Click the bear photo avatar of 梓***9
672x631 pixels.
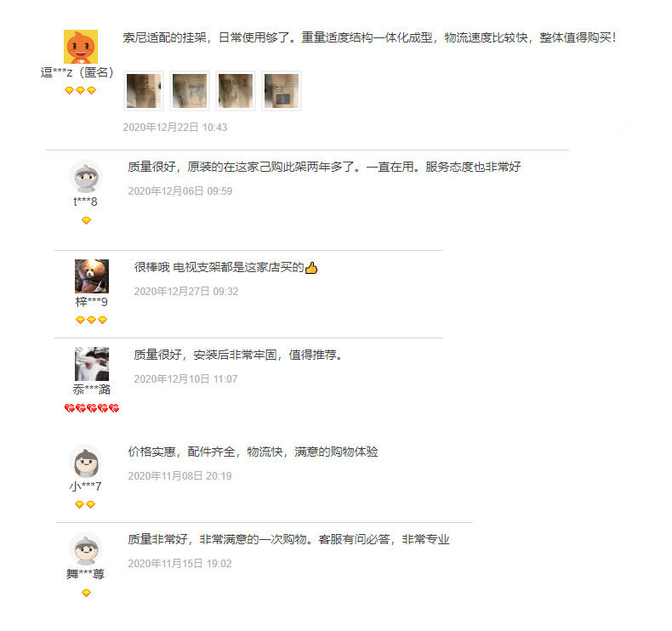(x=92, y=276)
